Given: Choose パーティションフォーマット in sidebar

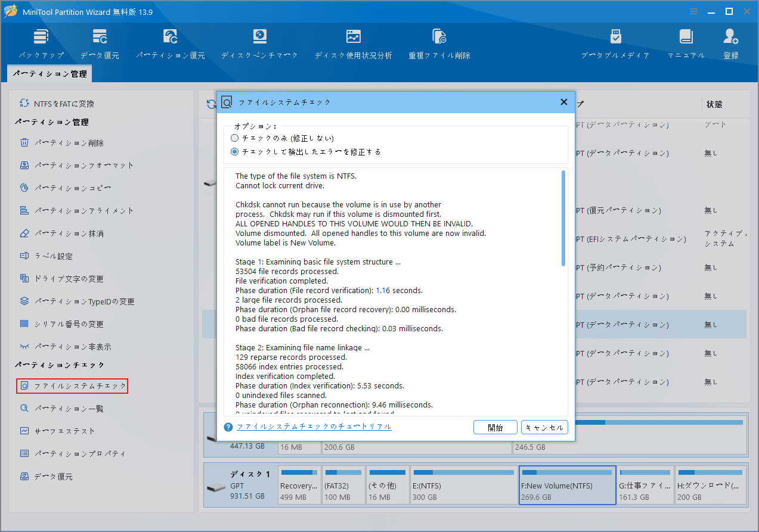Looking at the screenshot, I should (77, 166).
